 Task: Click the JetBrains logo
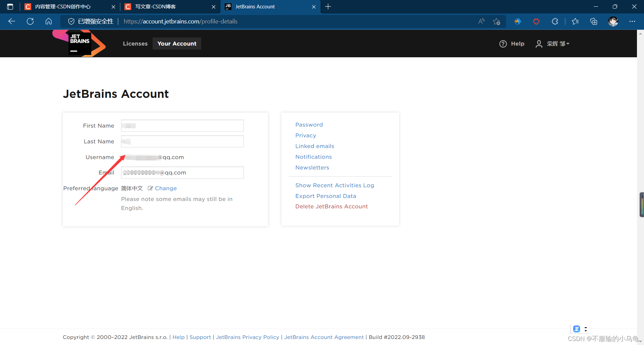pyautogui.click(x=79, y=44)
